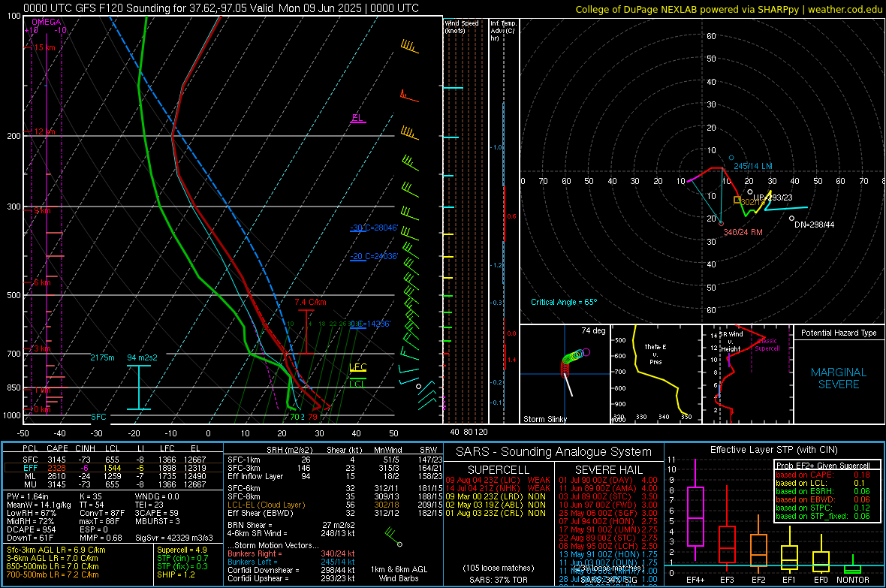Select the -20 C=24036' height label
This screenshot has width=886, height=588.
point(374,256)
